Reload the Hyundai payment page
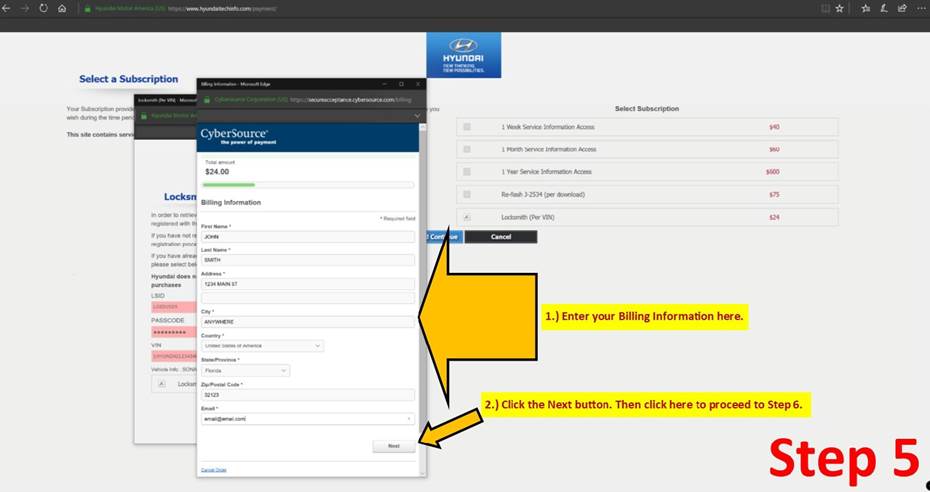This screenshot has width=930, height=492. pos(43,9)
